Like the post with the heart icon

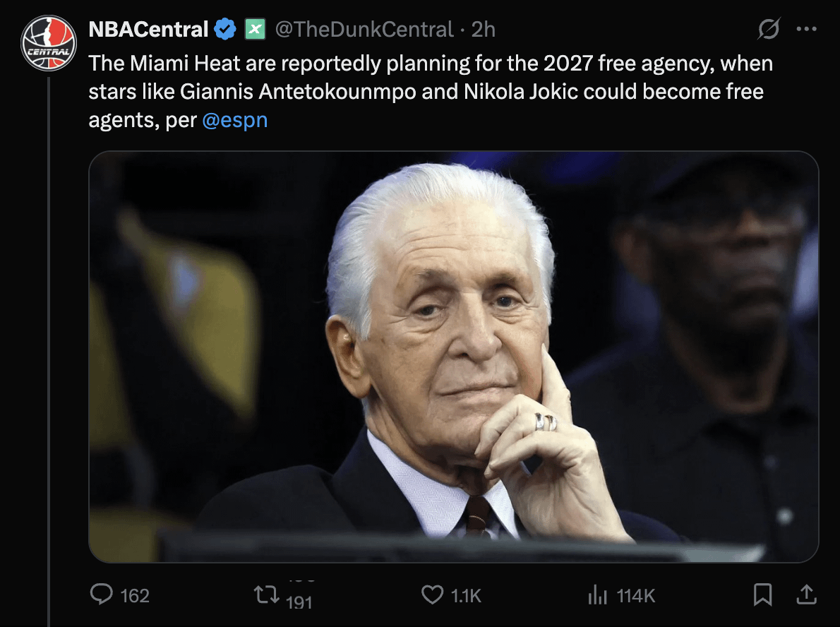432,595
